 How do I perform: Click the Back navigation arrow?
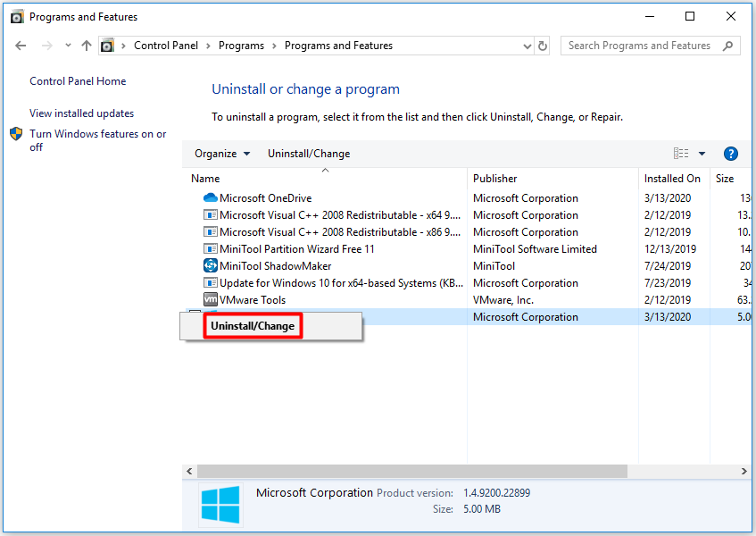[x=21, y=46]
